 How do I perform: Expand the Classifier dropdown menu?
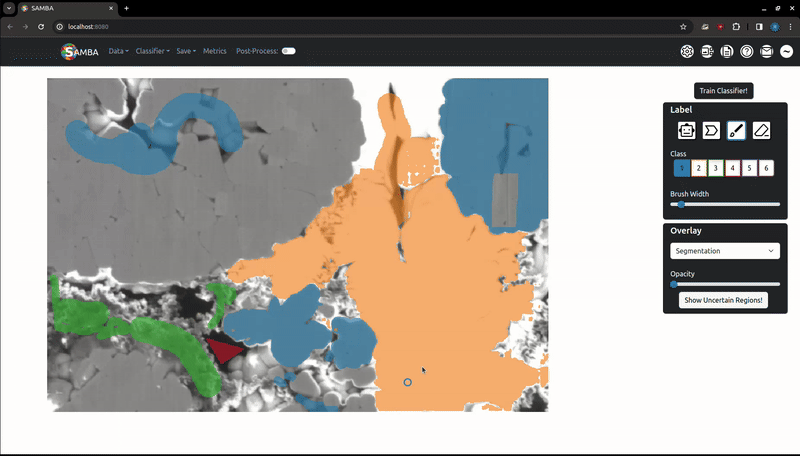click(x=152, y=51)
